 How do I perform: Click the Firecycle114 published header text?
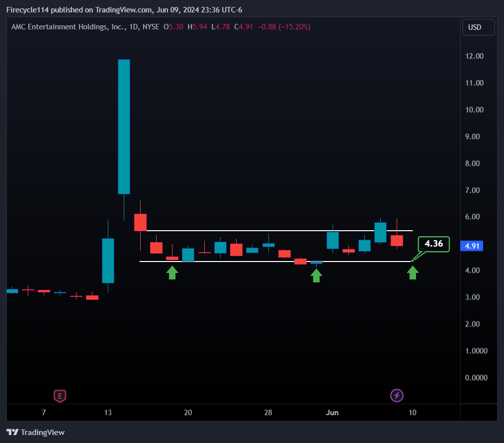pos(124,10)
